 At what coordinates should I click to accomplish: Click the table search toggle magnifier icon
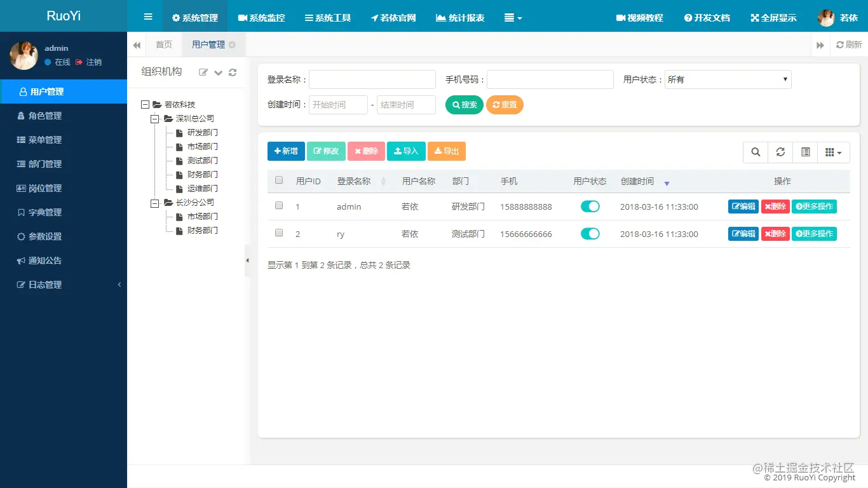coord(756,152)
